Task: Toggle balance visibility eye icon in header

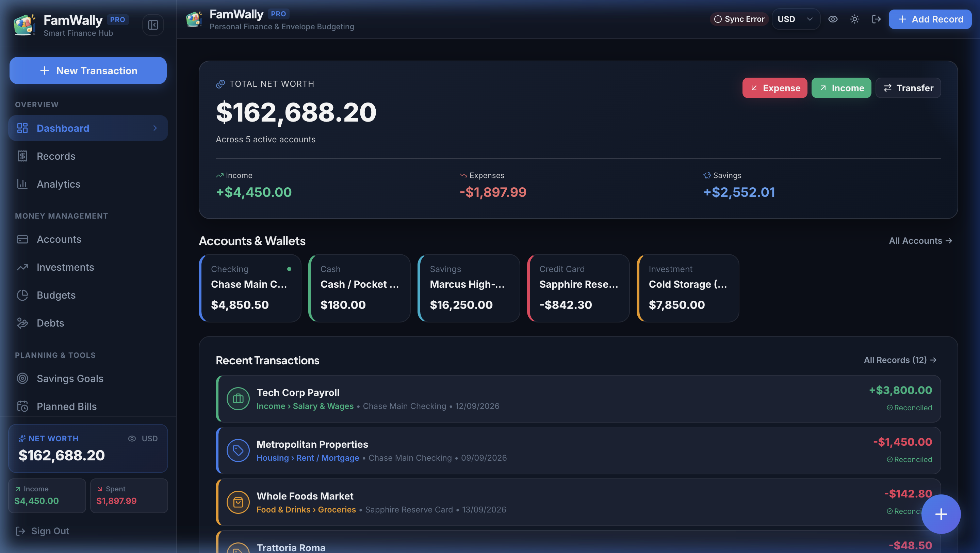Action: coord(833,19)
